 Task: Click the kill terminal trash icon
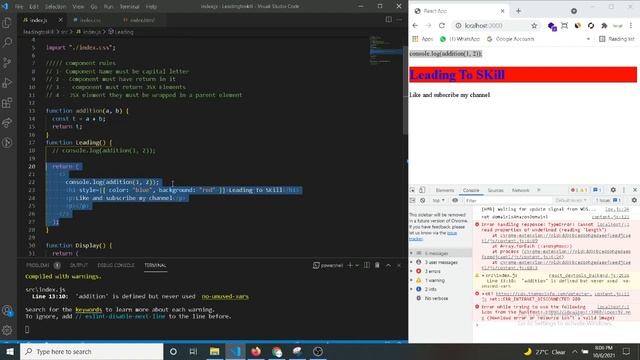point(377,265)
